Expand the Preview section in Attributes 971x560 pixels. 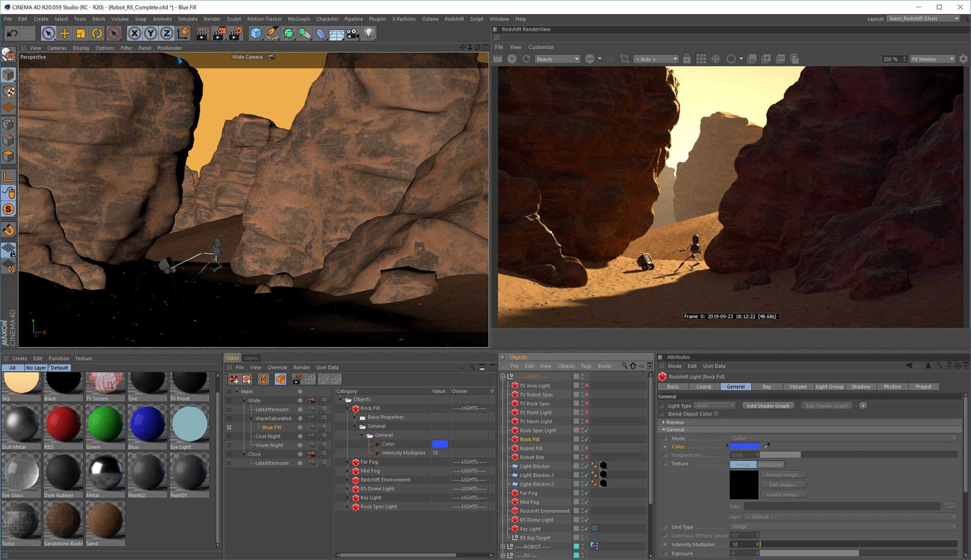tap(665, 422)
